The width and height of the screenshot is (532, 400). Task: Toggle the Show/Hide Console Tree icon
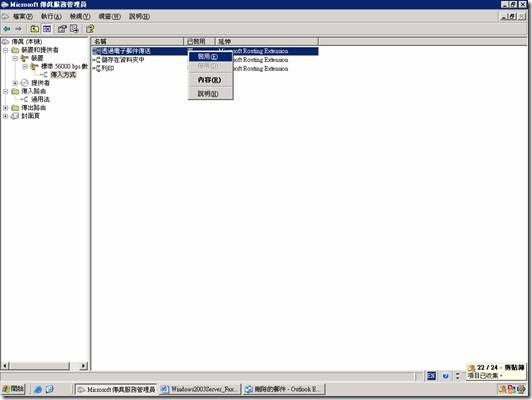(x=47, y=29)
